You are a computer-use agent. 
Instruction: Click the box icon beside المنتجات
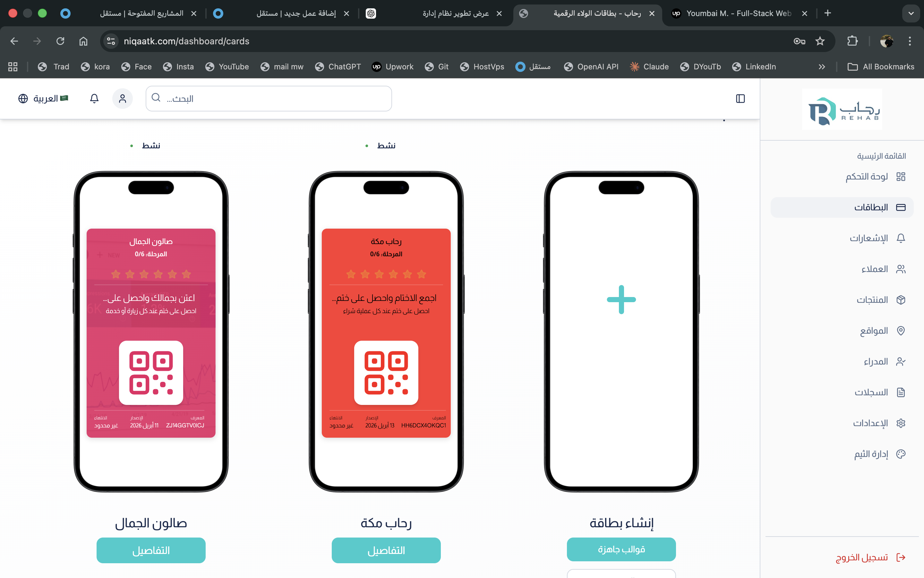pos(901,300)
